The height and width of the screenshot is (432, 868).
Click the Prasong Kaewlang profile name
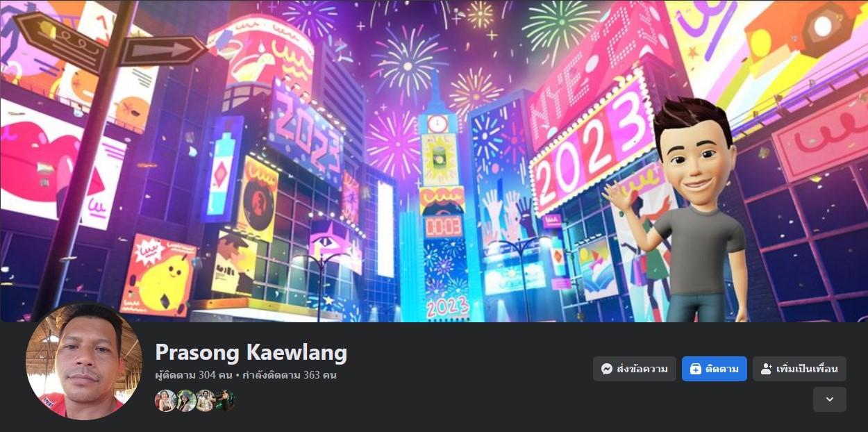[251, 352]
